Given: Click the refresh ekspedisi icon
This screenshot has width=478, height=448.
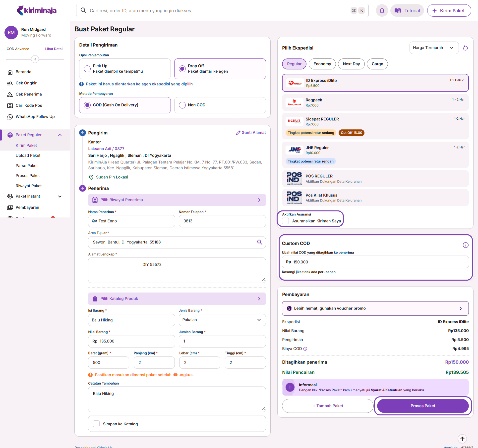Looking at the screenshot, I should coord(465,48).
